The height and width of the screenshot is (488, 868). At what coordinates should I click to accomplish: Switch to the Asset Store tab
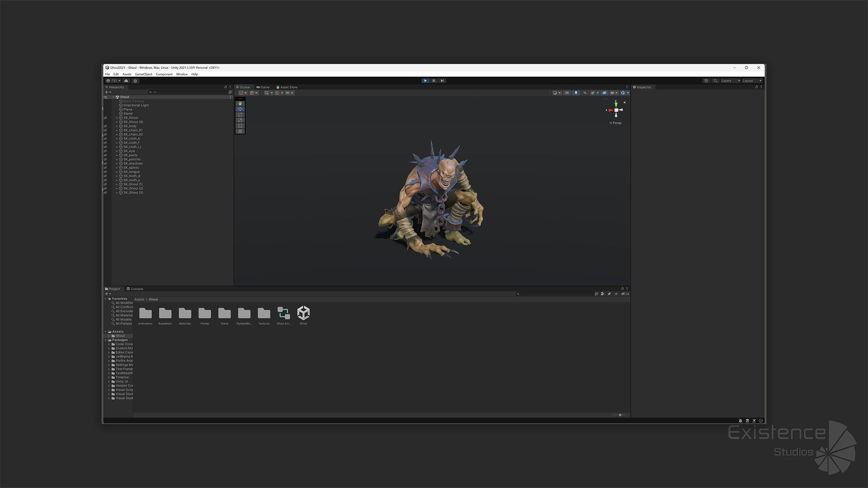coord(287,87)
